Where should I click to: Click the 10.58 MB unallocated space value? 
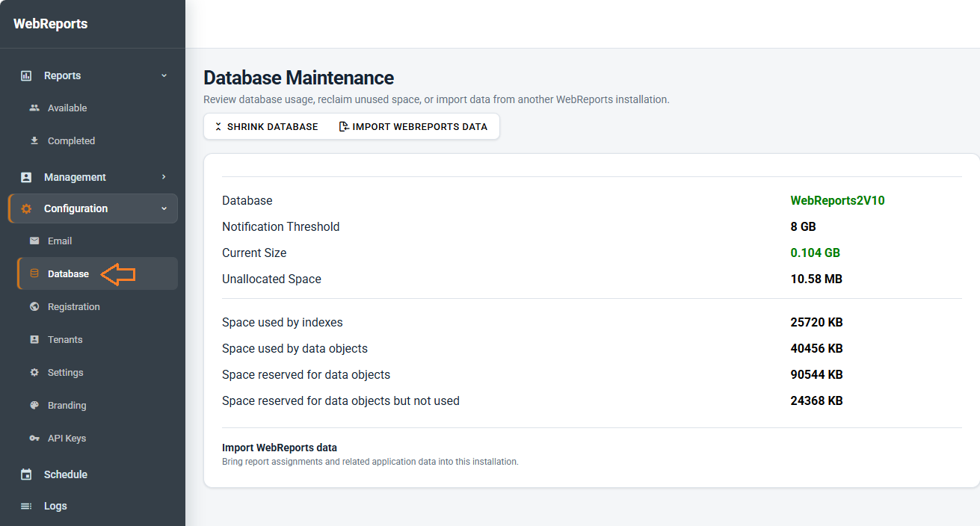816,279
